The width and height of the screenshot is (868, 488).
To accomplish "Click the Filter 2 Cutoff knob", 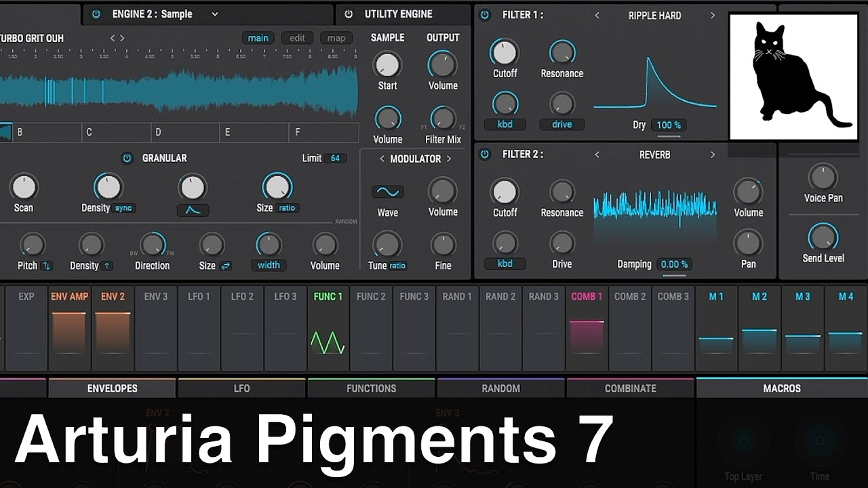I will 505,192.
